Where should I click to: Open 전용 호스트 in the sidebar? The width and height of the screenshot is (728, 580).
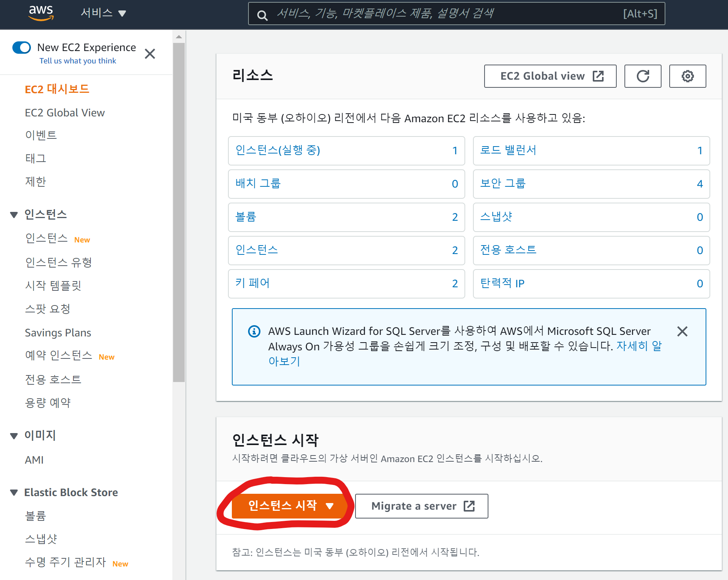coord(53,379)
